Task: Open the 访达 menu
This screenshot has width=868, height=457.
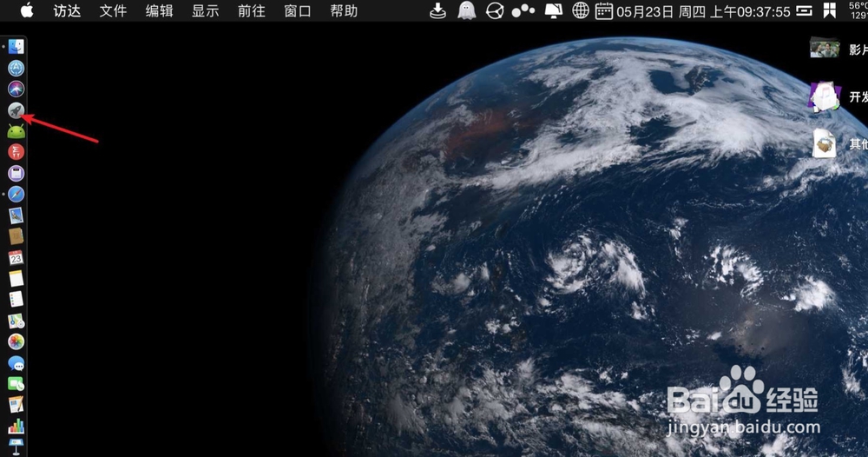Action: click(x=67, y=11)
